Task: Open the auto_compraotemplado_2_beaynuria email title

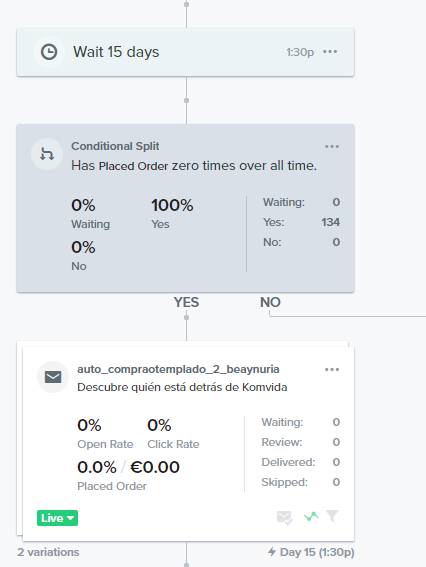Action: (178, 369)
